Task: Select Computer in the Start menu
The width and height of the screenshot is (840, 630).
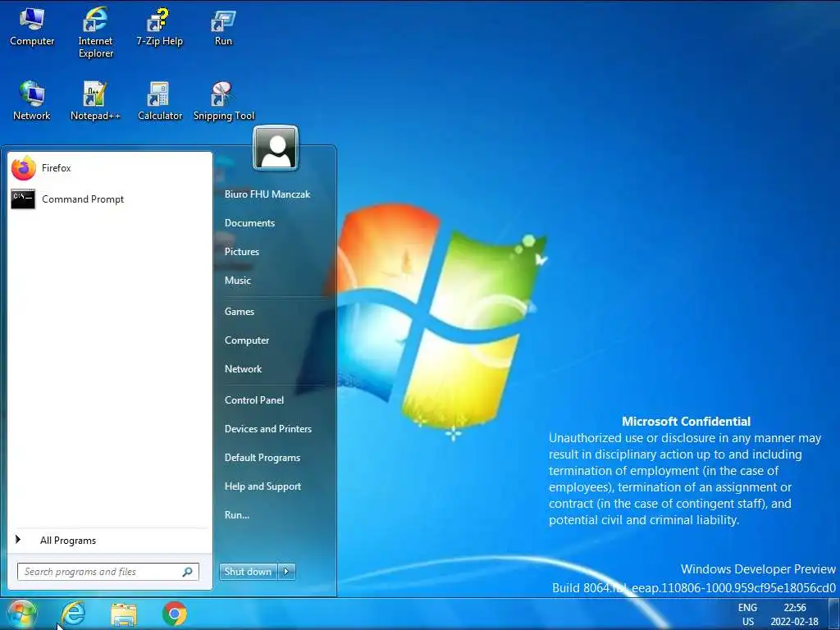Action: tap(247, 340)
